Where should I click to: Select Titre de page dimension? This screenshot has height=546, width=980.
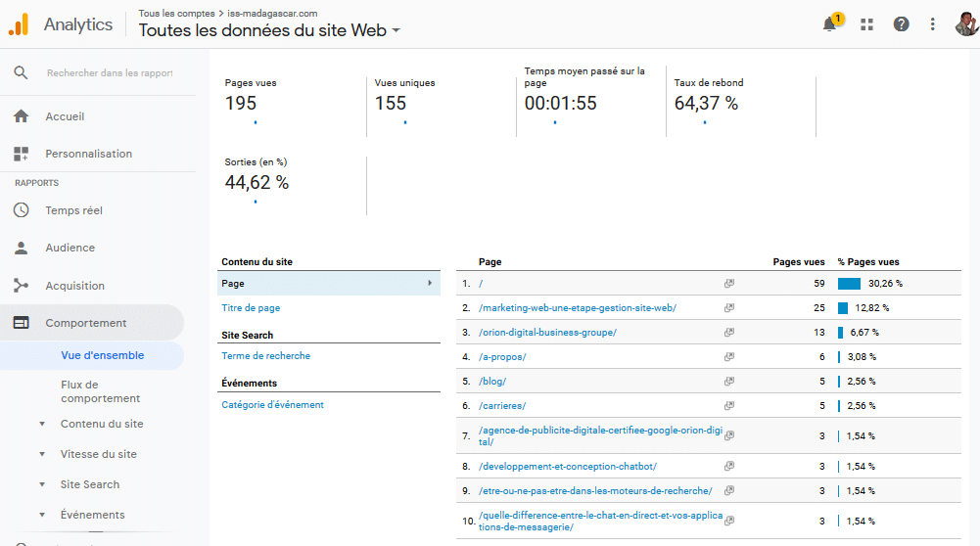251,308
